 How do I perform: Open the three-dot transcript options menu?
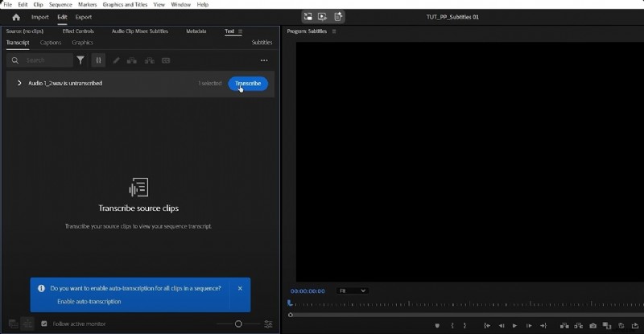tap(264, 60)
